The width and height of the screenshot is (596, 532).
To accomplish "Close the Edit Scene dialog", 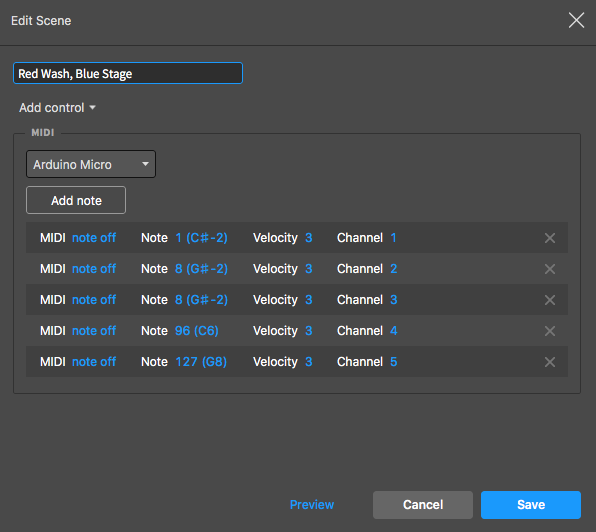I will 576,20.
